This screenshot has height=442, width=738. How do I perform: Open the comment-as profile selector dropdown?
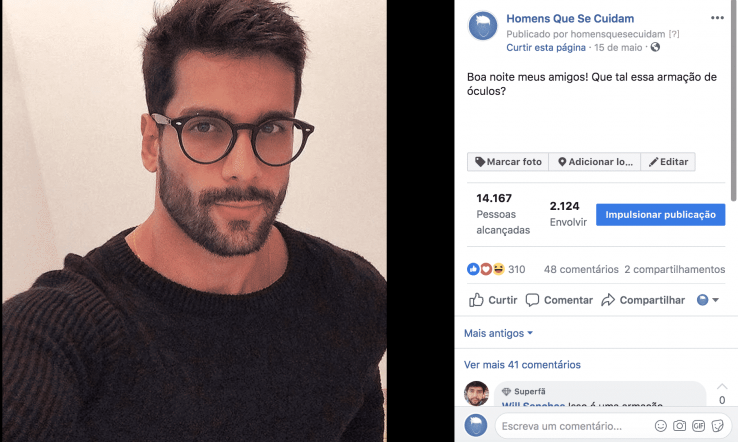coord(708,300)
